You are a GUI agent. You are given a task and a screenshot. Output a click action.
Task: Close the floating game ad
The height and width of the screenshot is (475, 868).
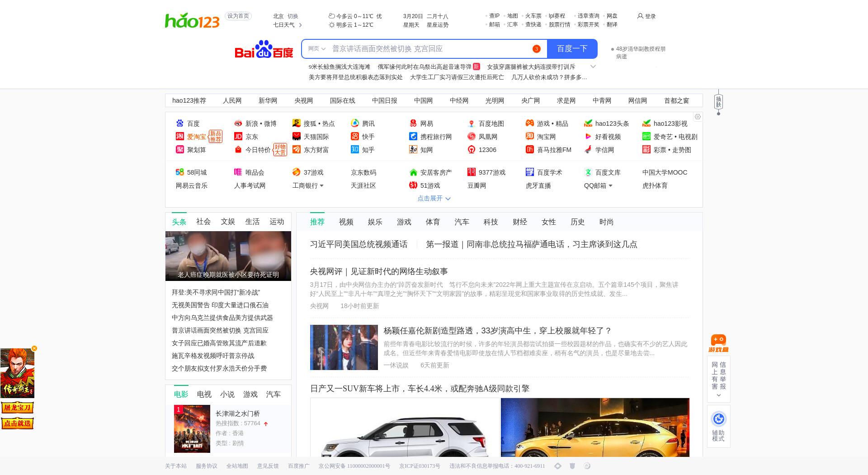click(x=34, y=348)
